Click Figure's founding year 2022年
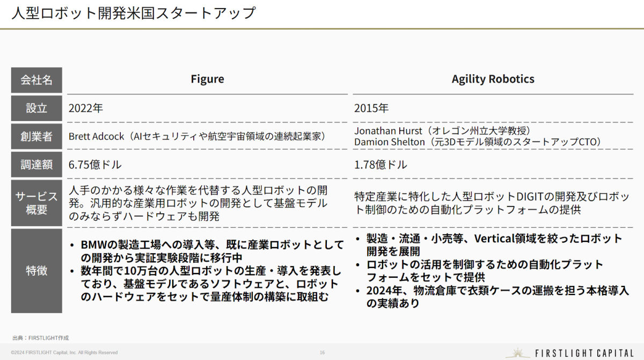644x360 pixels. [x=86, y=108]
